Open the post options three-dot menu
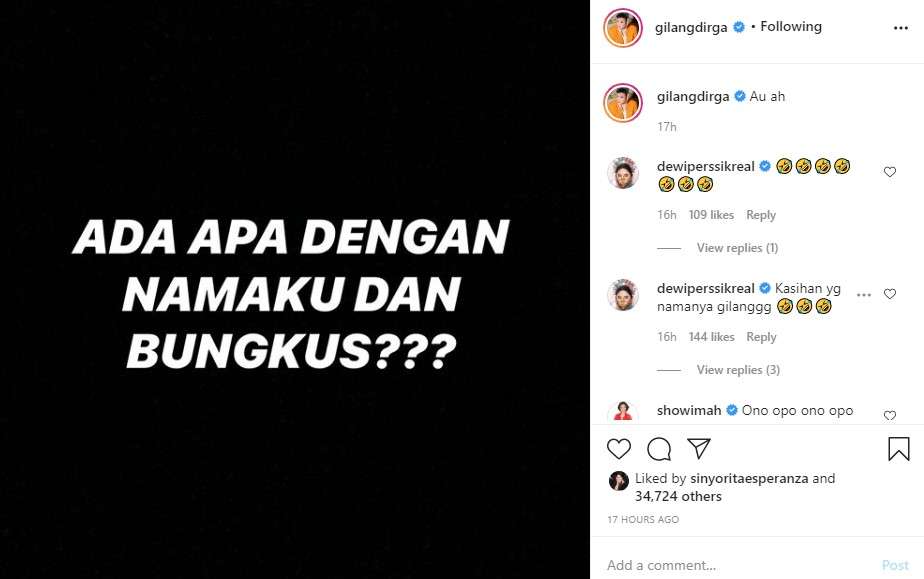The width and height of the screenshot is (924, 579). [x=900, y=28]
